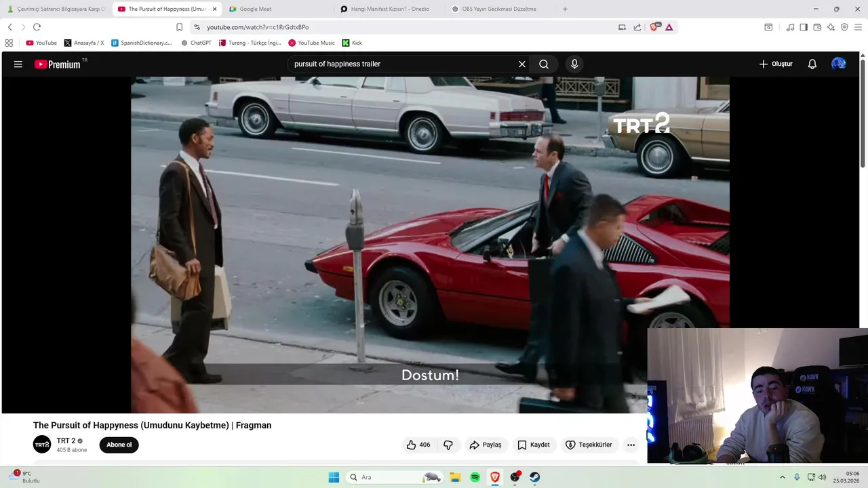Viewport: 868px width, 488px height.
Task: Clear the YouTube search query
Action: click(522, 64)
